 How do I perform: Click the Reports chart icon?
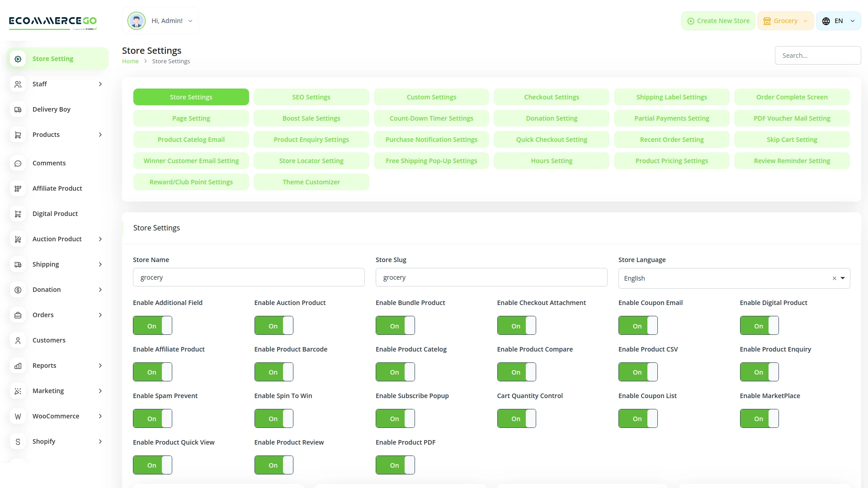[18, 366]
